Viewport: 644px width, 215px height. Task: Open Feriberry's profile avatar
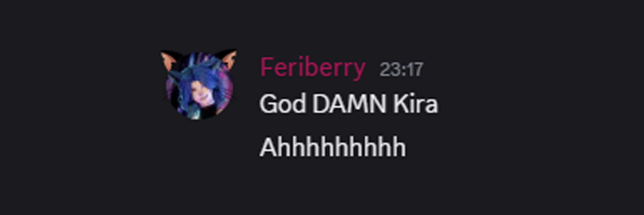(199, 86)
